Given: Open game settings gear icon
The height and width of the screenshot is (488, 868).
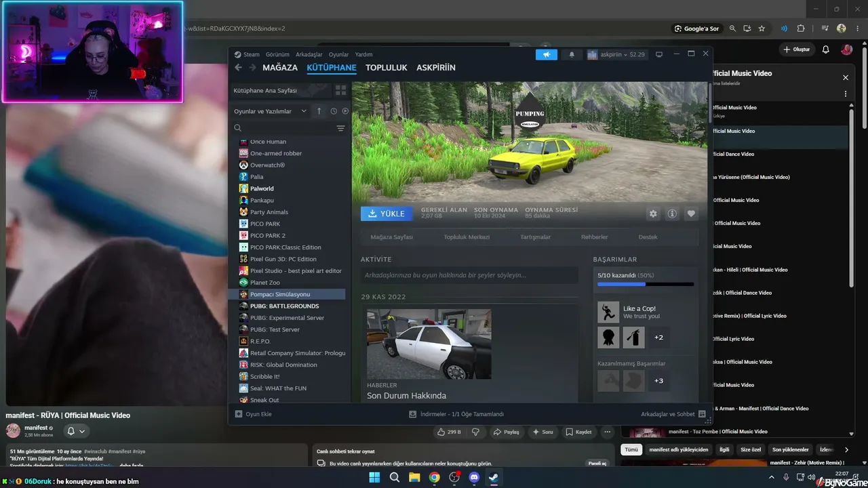Looking at the screenshot, I should tap(653, 213).
